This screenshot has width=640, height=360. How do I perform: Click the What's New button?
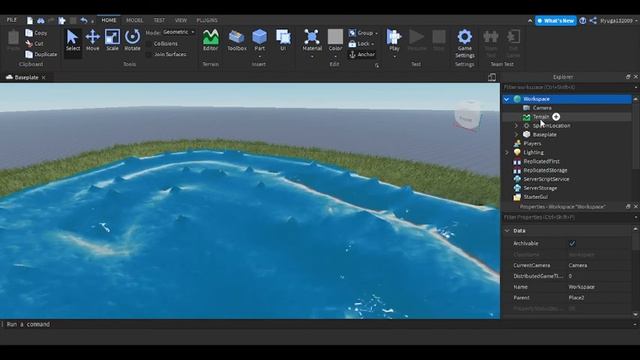555,20
